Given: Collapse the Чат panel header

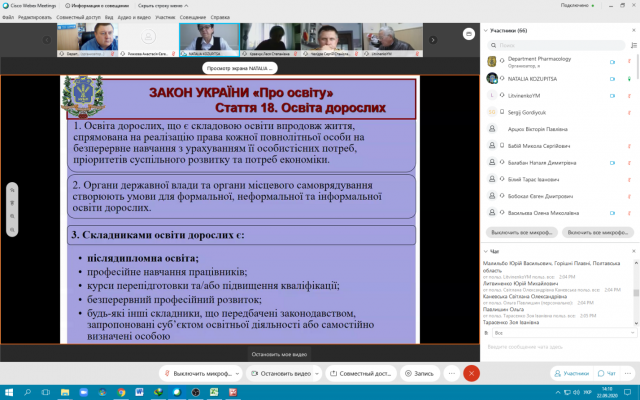Looking at the screenshot, I should pos(486,251).
